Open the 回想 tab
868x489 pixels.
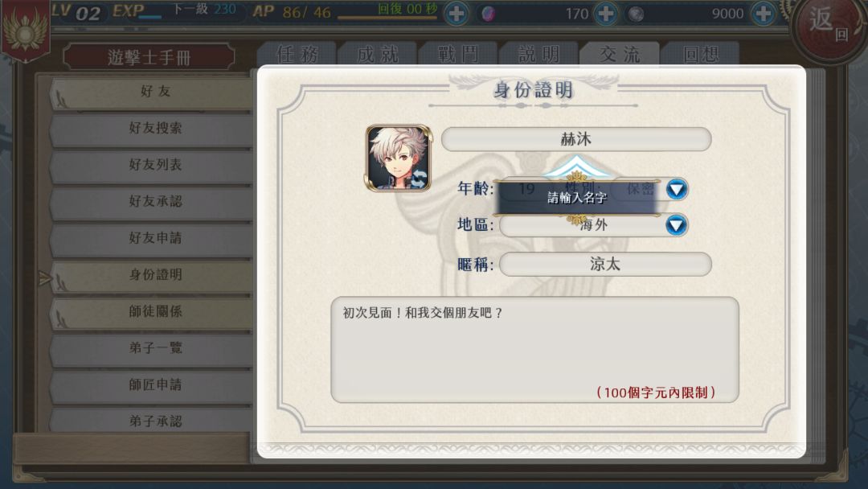click(700, 54)
